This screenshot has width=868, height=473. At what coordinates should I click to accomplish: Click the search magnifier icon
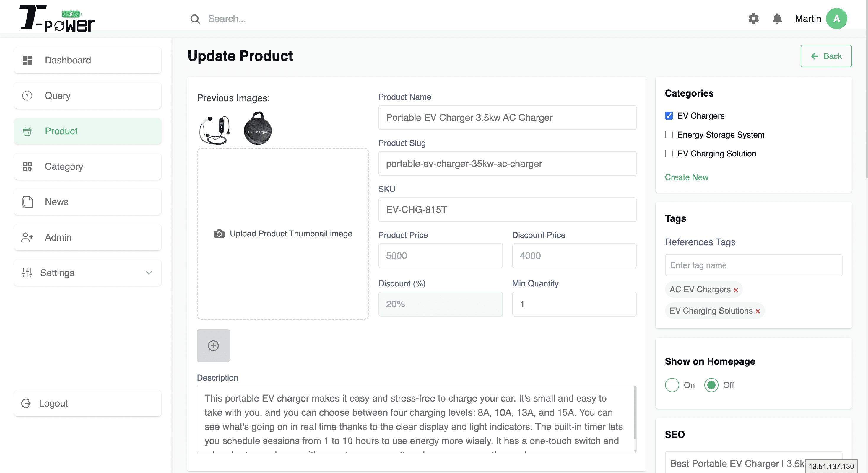click(195, 19)
